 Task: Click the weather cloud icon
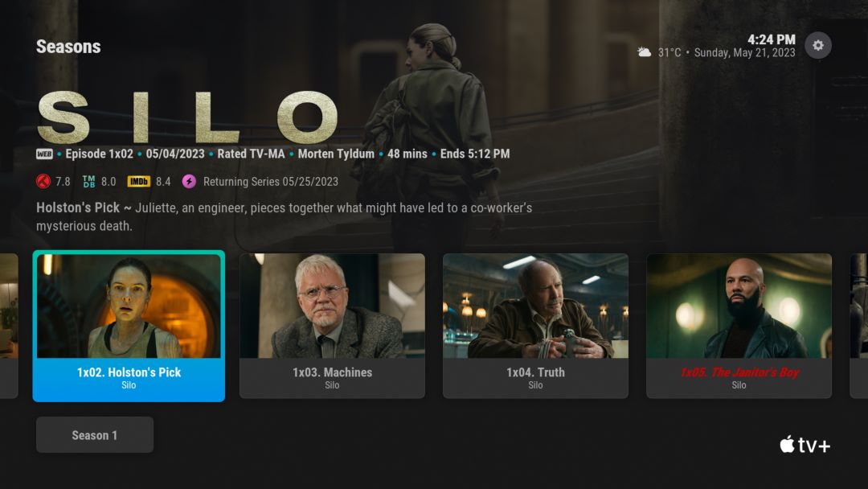[644, 52]
